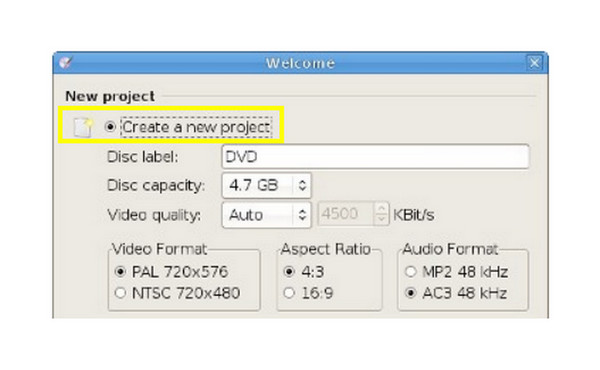Close the Welcome dialog
This screenshot has height=370, width=600.
(534, 62)
